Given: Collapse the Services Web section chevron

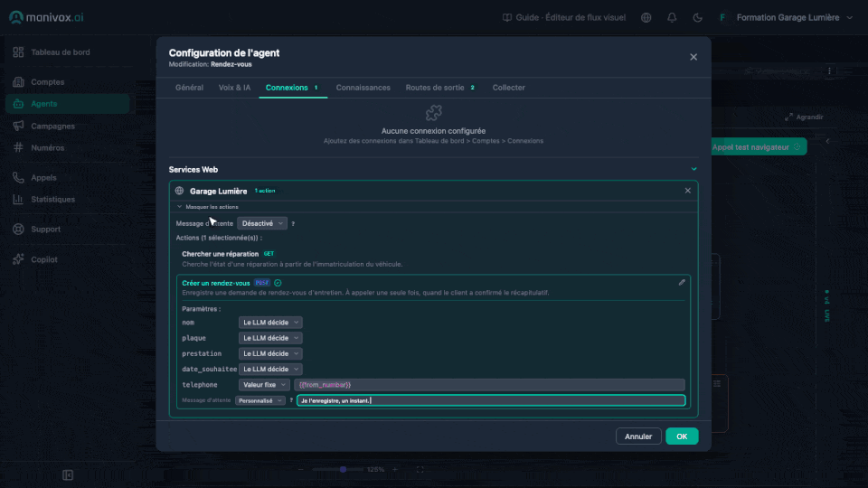Looking at the screenshot, I should (x=693, y=169).
